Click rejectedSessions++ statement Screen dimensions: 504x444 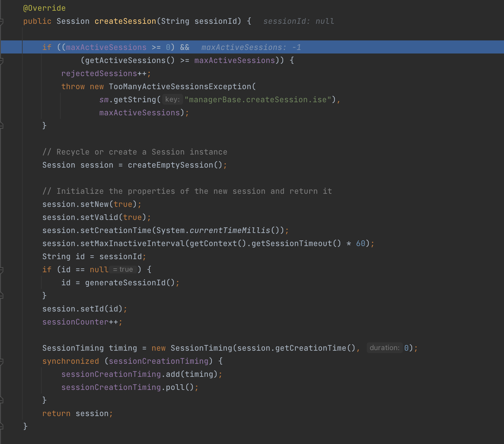click(106, 74)
